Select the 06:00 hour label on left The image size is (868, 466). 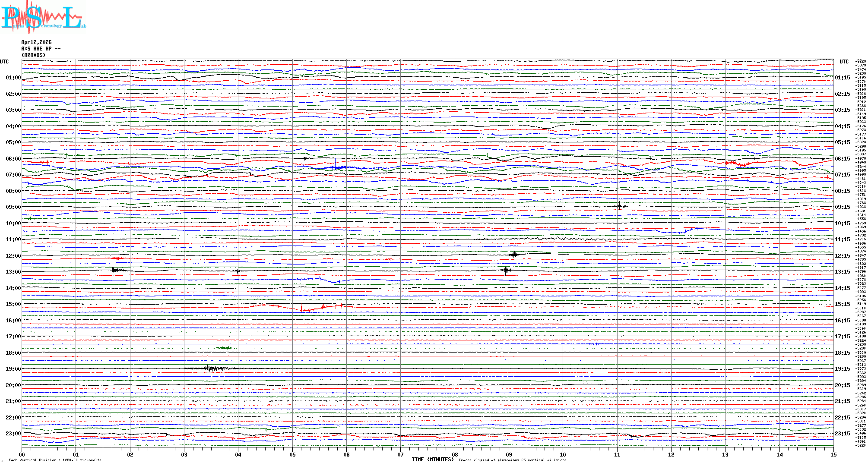pyautogui.click(x=13, y=159)
